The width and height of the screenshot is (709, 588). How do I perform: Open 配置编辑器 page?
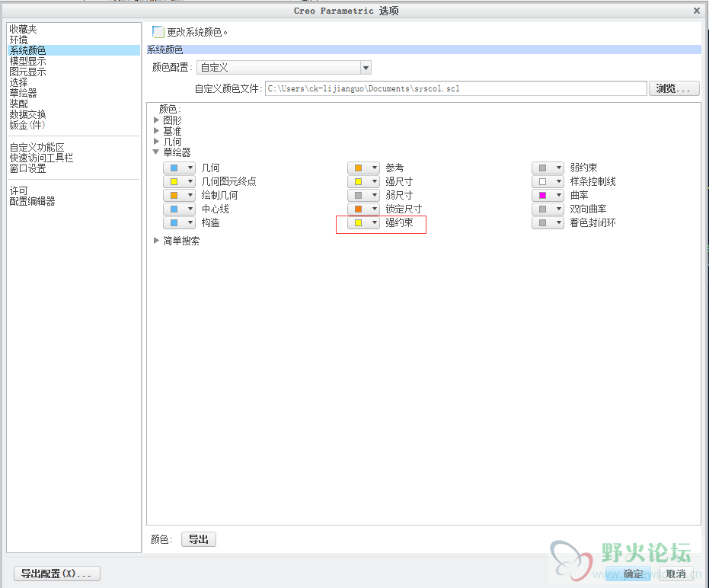coord(33,201)
